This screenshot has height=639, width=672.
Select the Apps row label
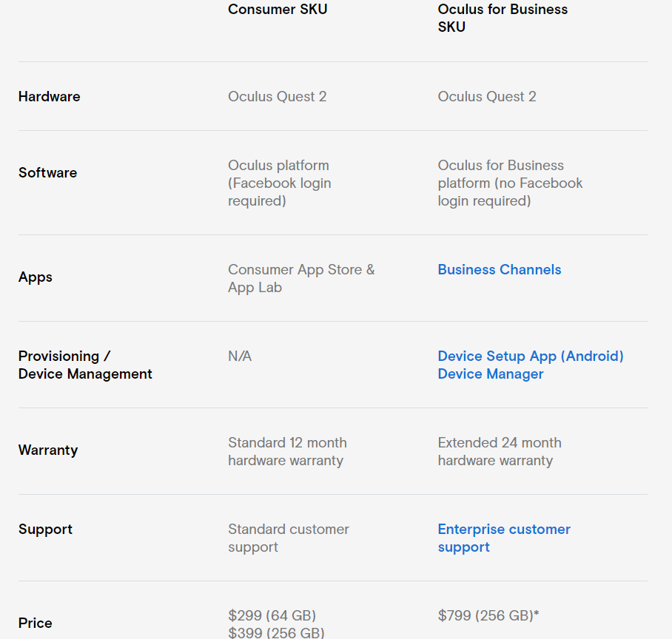click(35, 277)
